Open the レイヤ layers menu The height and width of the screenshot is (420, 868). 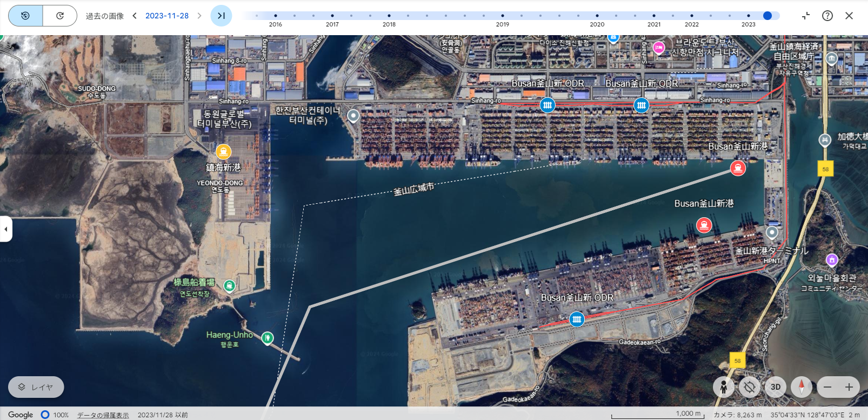(x=36, y=387)
